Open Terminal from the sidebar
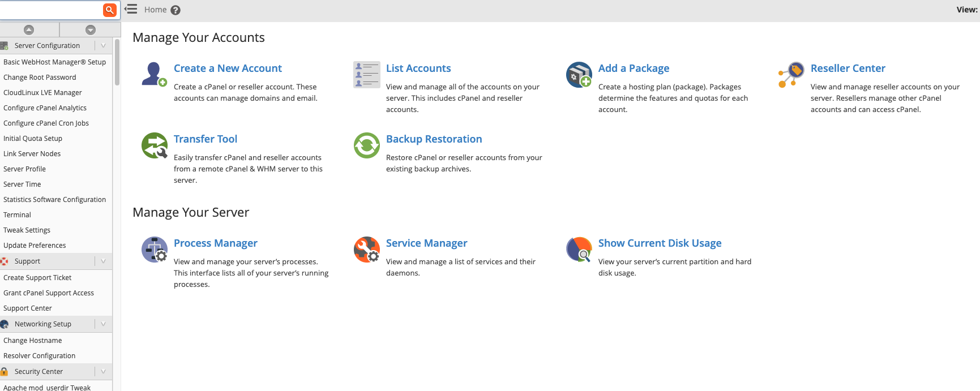This screenshot has width=980, height=391. (x=17, y=215)
